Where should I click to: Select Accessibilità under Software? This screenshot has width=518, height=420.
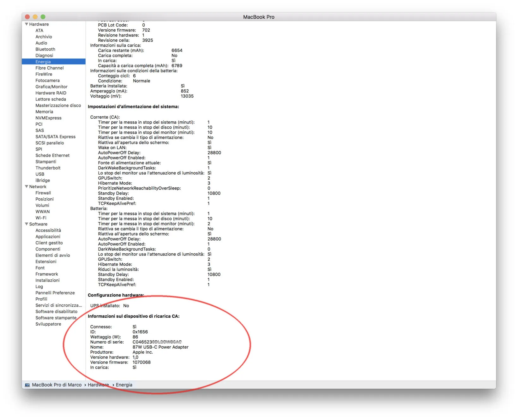(48, 231)
